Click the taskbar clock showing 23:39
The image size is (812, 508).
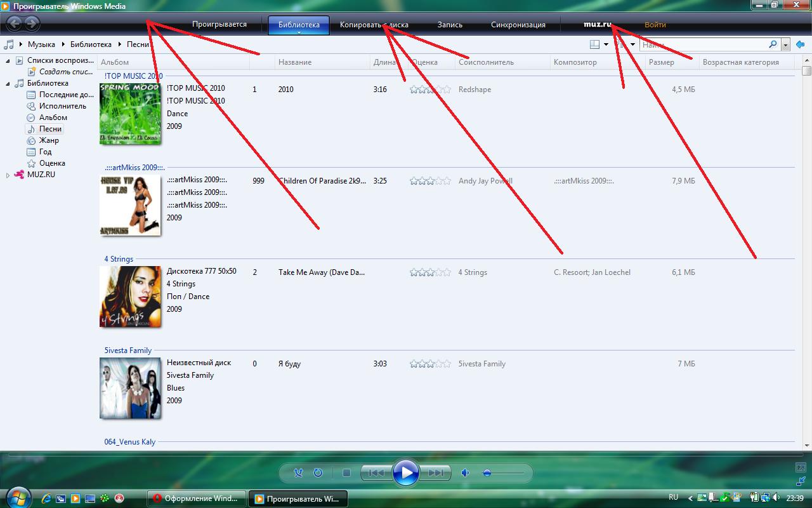tap(795, 498)
